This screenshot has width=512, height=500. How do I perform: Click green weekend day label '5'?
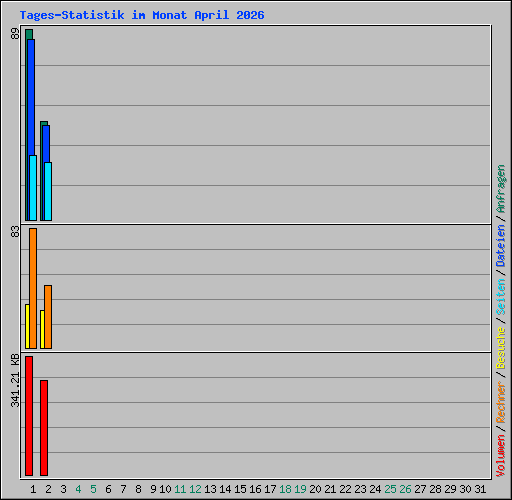tap(93, 489)
